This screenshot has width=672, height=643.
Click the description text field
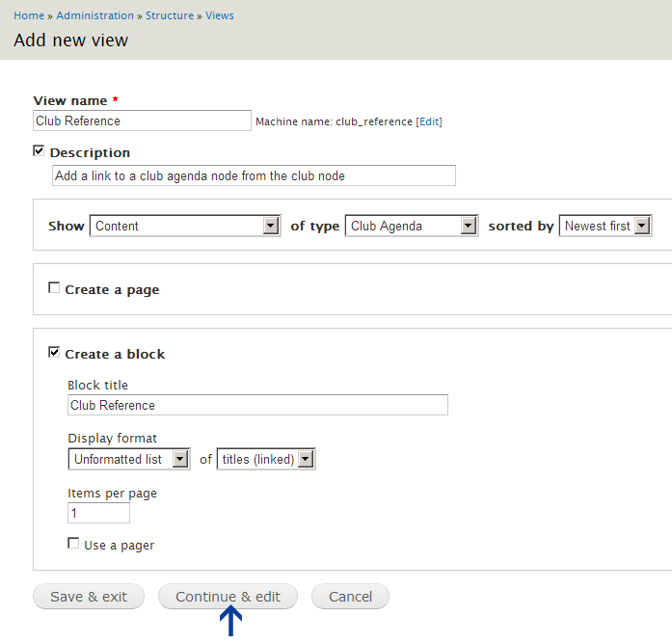coord(254,175)
